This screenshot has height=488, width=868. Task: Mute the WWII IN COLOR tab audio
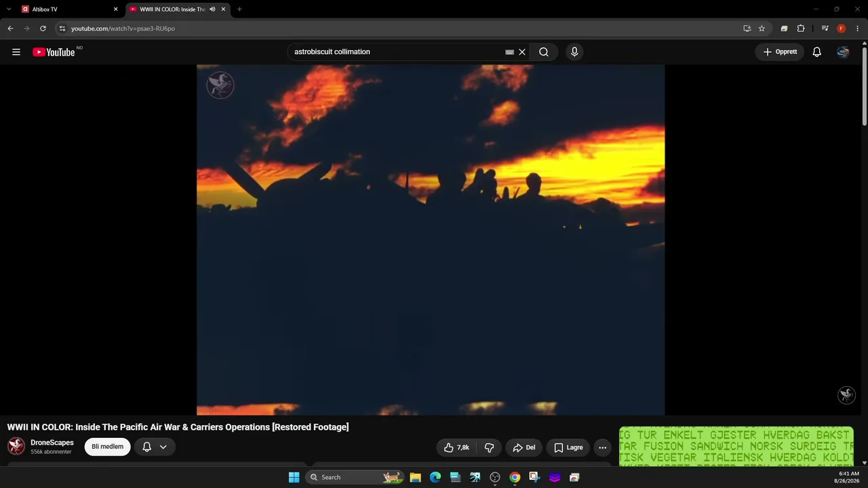[x=212, y=9]
